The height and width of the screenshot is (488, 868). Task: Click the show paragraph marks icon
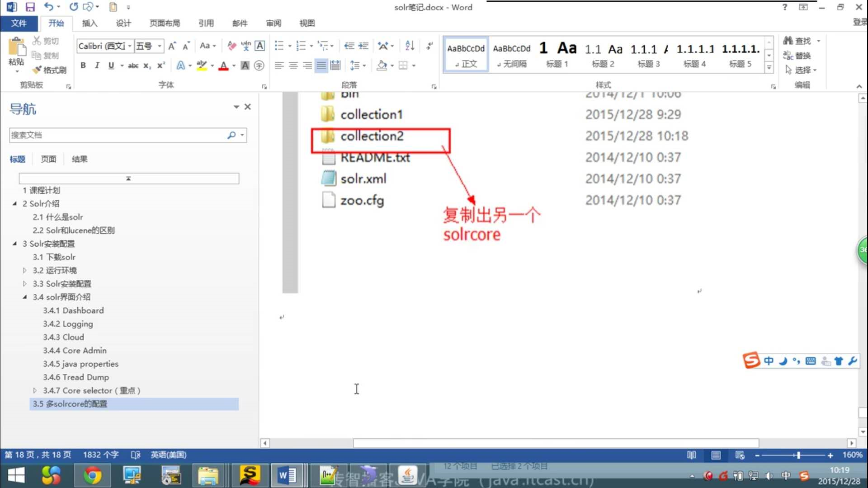(x=429, y=46)
